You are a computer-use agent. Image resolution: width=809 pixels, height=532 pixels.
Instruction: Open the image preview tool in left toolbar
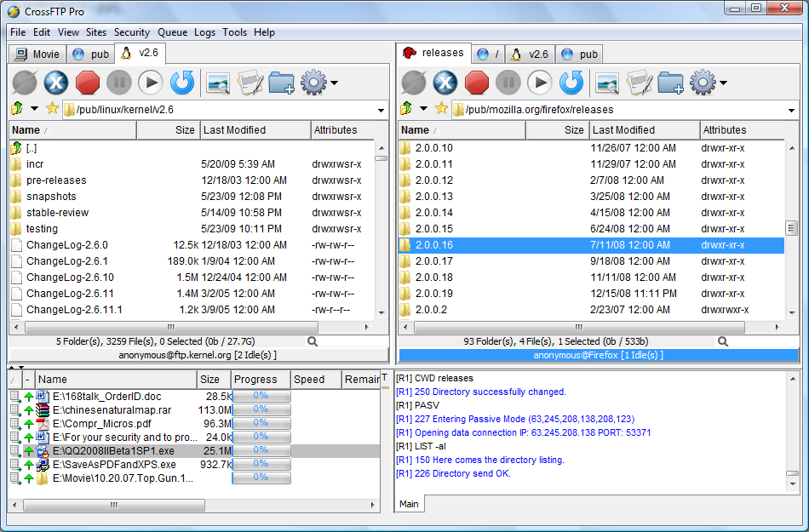(x=217, y=83)
